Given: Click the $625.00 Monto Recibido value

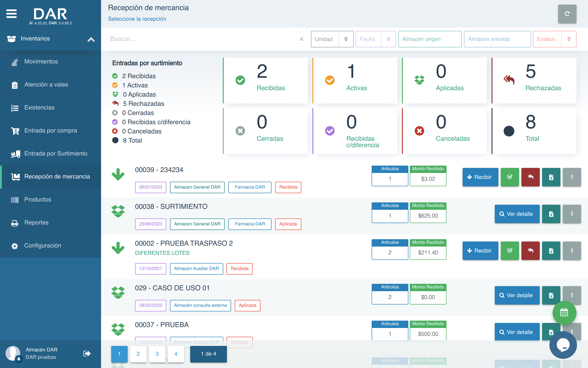Looking at the screenshot, I should (x=428, y=216).
